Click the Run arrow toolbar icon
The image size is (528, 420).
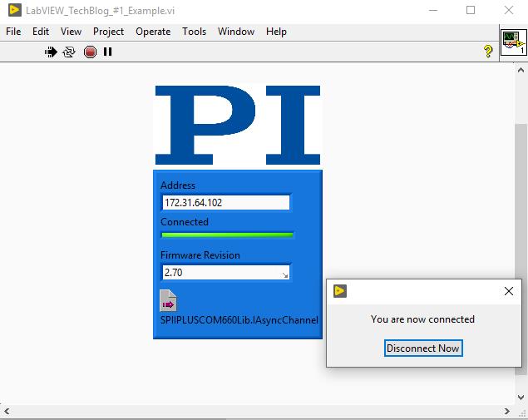coord(51,52)
